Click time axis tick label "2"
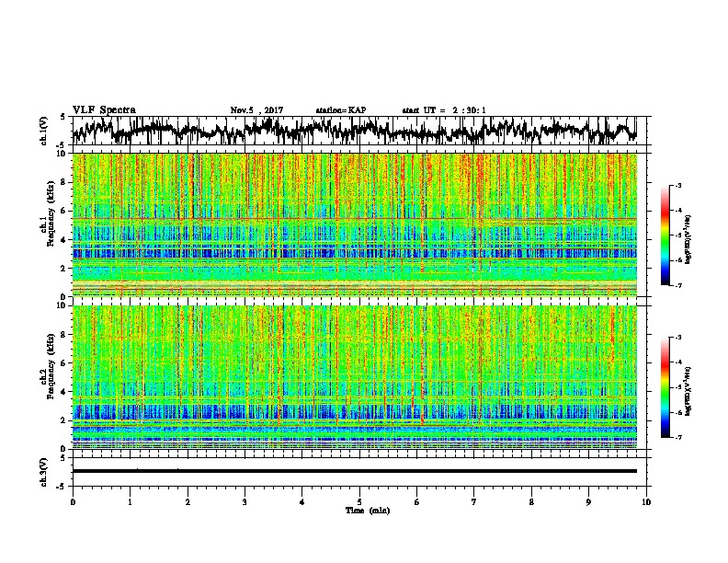The height and width of the screenshot is (563, 728). pyautogui.click(x=188, y=502)
